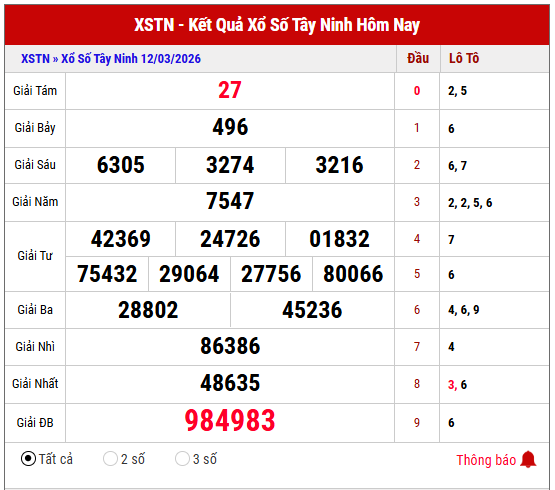Click Lô Tô value '2, 2, 5, 6'
Image resolution: width=555 pixels, height=490 pixels.
pyautogui.click(x=470, y=203)
